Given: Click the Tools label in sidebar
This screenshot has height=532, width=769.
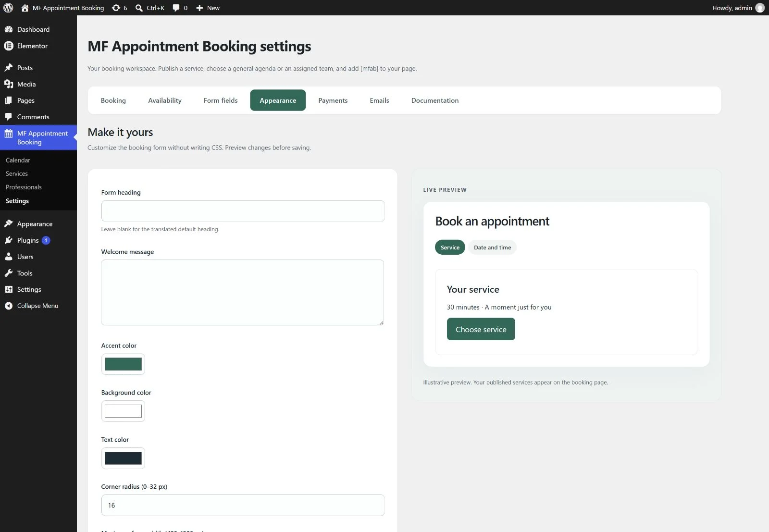Looking at the screenshot, I should click(x=25, y=273).
